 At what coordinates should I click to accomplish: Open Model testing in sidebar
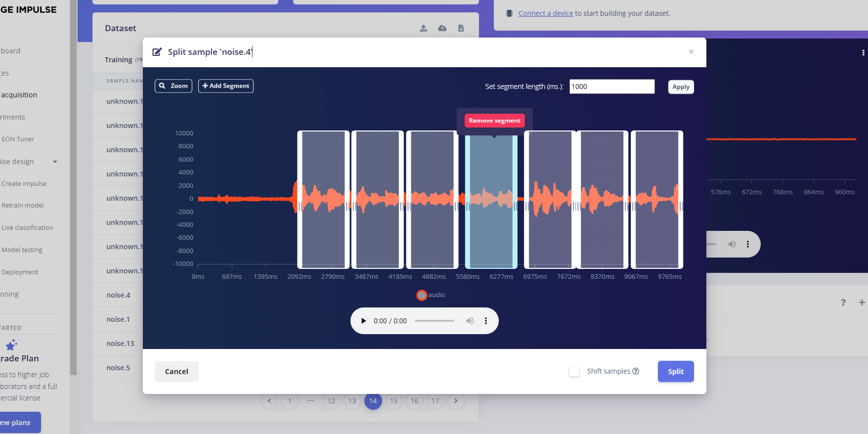(x=22, y=250)
